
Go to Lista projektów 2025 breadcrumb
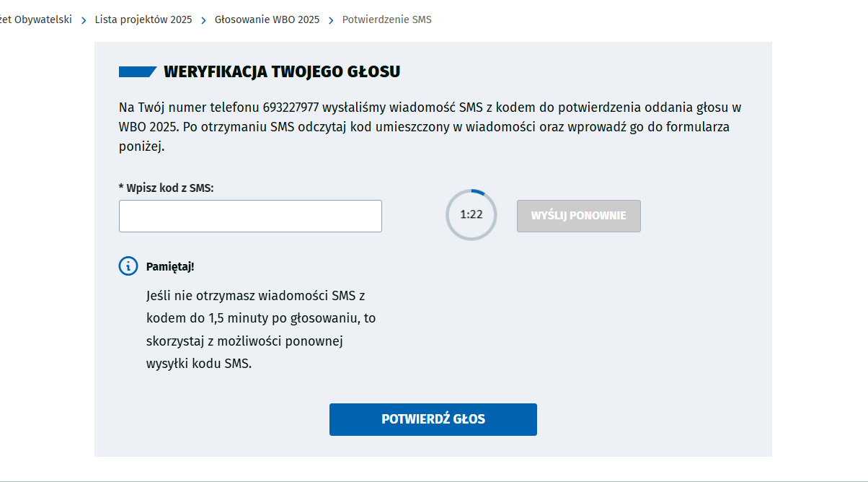coord(143,19)
